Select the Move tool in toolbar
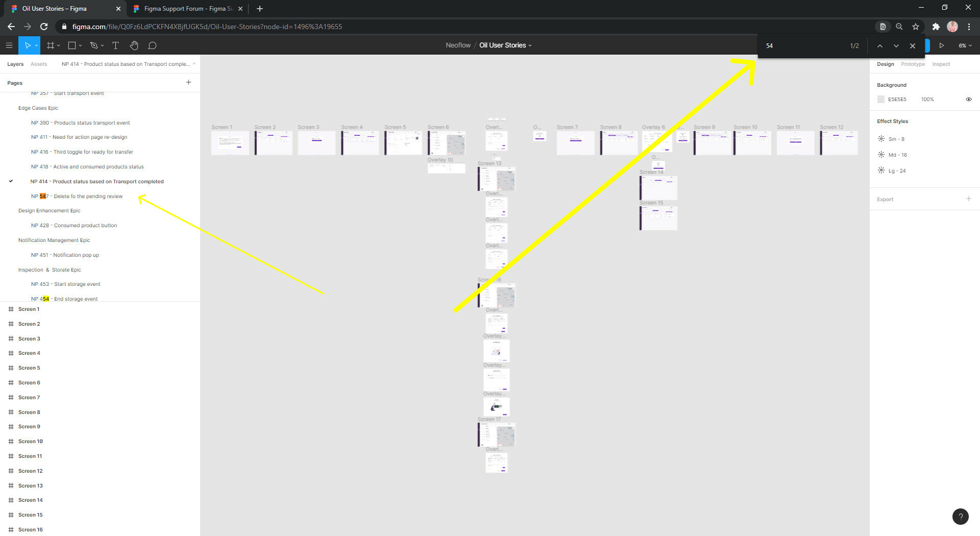Screen dimensions: 980x536 28,45
